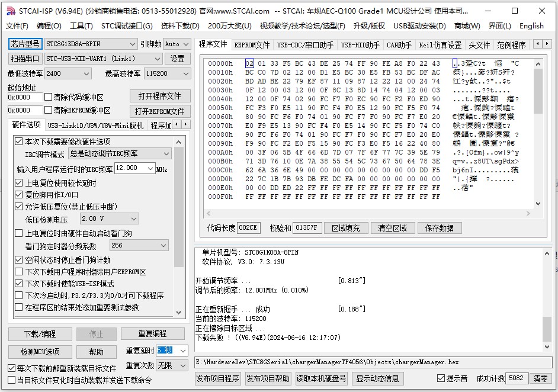Click 芯片型号 button
Image resolution: width=558 pixels, height=392 pixels.
(25, 44)
